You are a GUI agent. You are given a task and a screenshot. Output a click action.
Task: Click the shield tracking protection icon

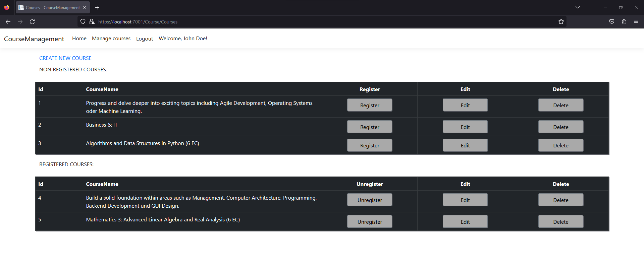click(83, 22)
